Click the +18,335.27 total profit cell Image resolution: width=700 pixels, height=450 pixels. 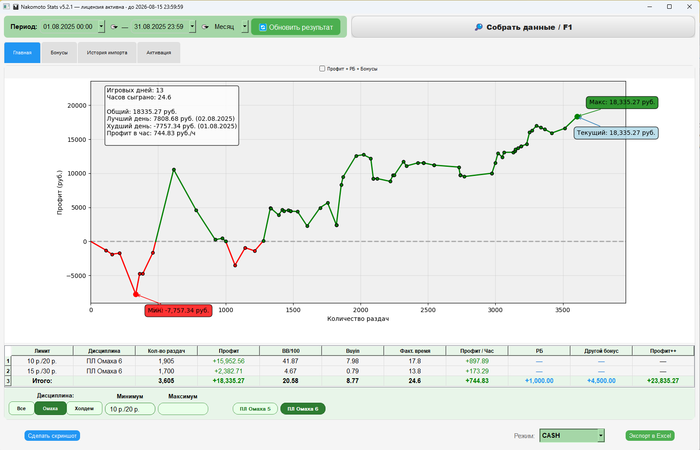pyautogui.click(x=229, y=381)
